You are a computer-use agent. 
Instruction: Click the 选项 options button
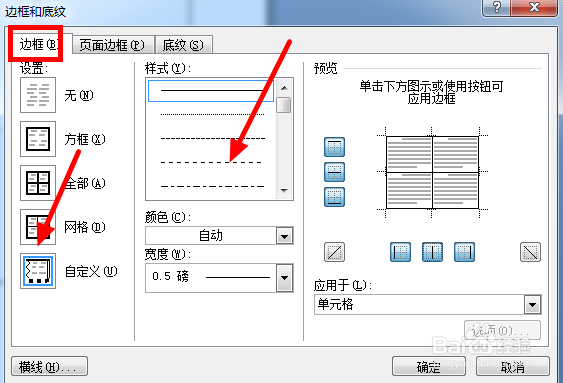[502, 330]
